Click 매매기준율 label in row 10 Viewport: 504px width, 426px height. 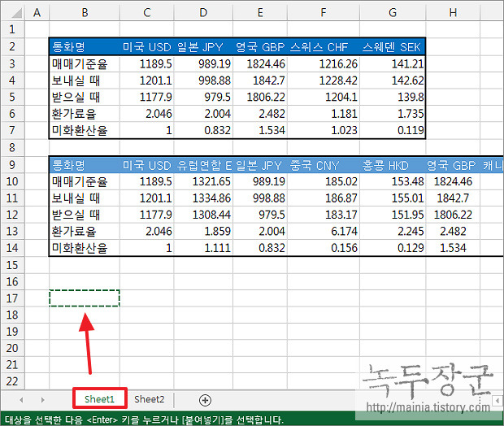[85, 181]
